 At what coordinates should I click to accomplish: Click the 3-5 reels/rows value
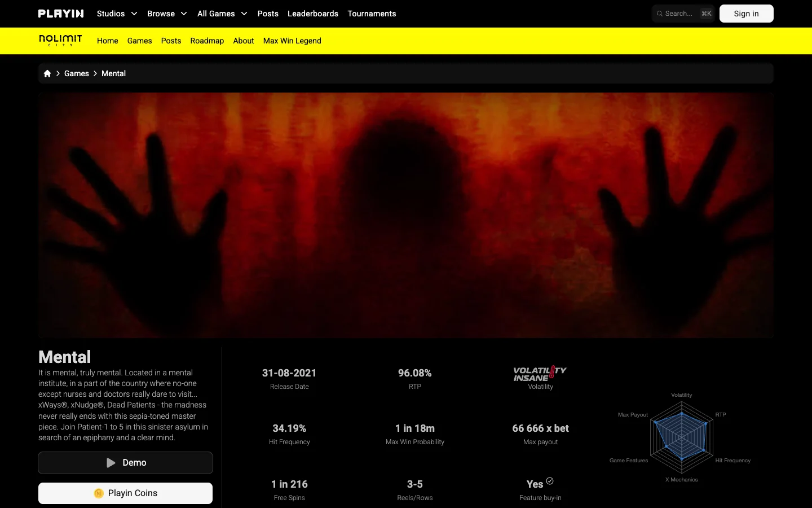[x=415, y=484]
